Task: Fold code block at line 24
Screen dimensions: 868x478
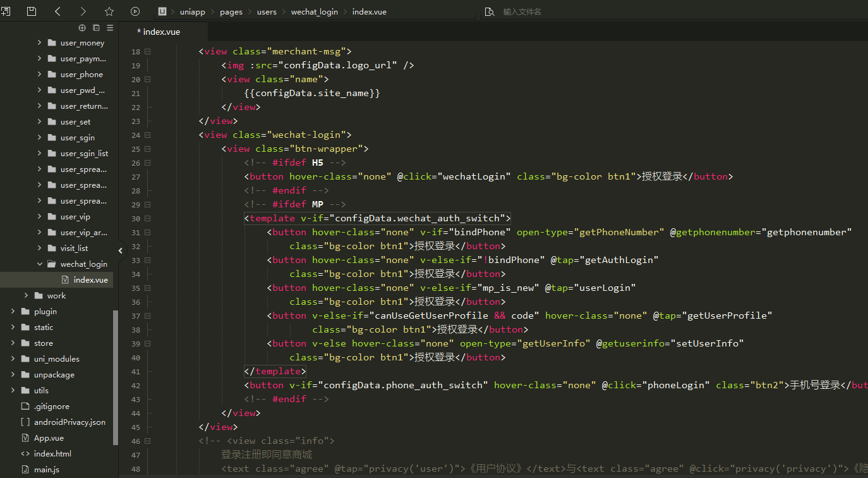Action: [x=147, y=135]
